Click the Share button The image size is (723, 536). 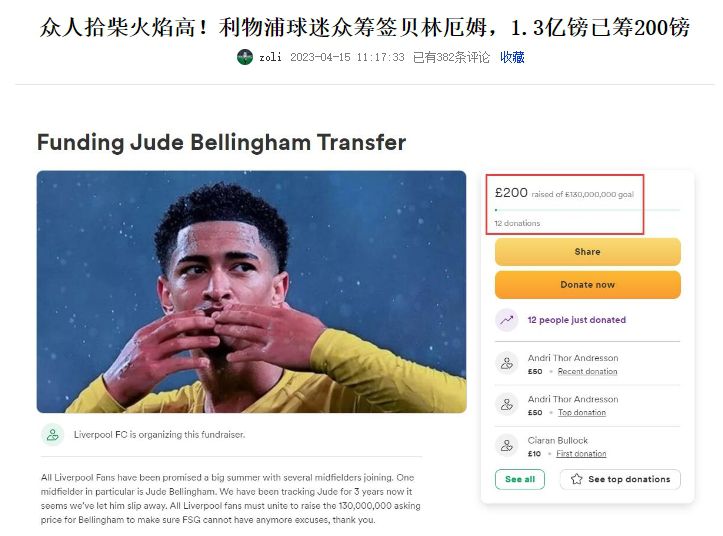(x=587, y=252)
